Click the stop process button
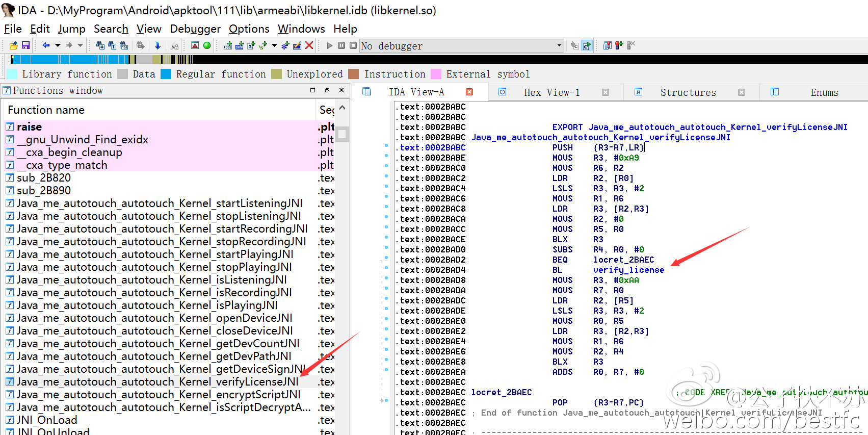The height and width of the screenshot is (435, 868). coord(353,45)
